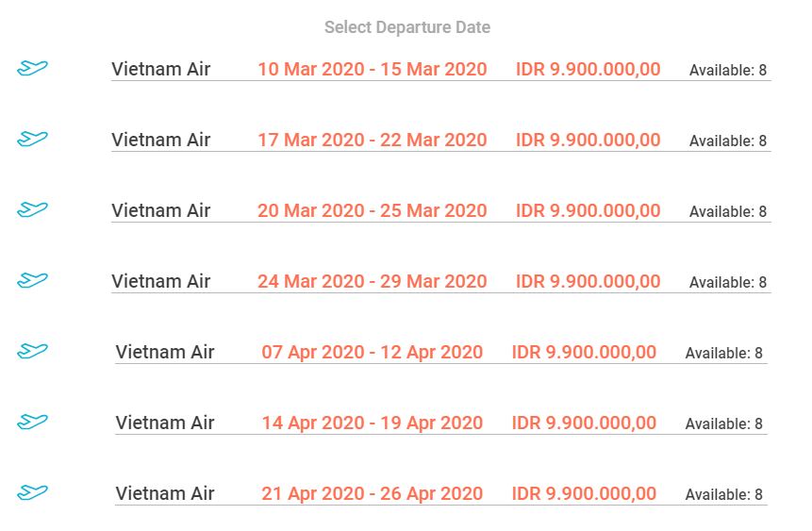Select the 07 Apr 2020 - 12 Apr 2020 date range
The image size is (812, 531).
coord(373,352)
